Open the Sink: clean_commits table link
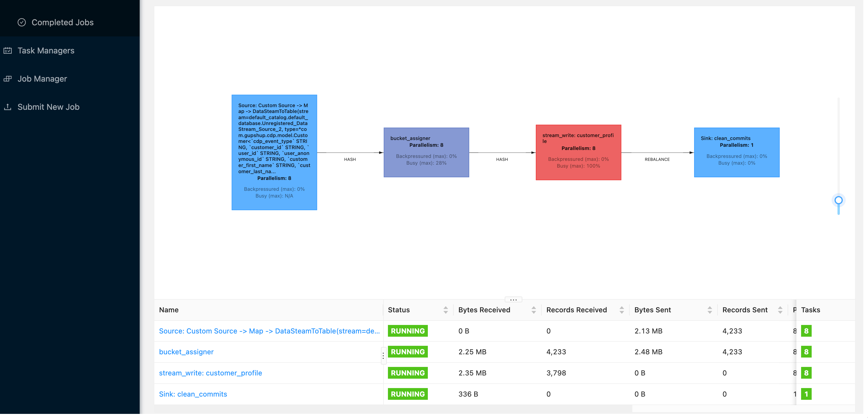 point(193,394)
